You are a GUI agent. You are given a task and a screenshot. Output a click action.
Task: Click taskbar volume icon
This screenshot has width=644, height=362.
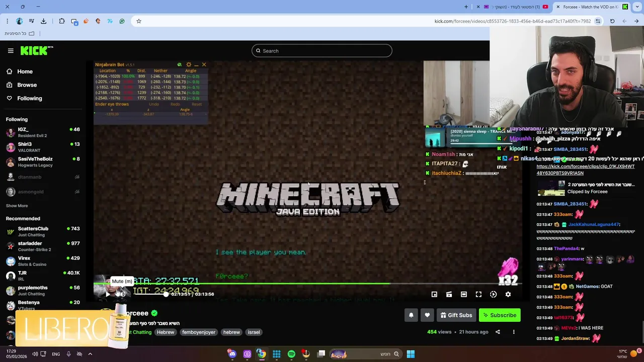35,354
